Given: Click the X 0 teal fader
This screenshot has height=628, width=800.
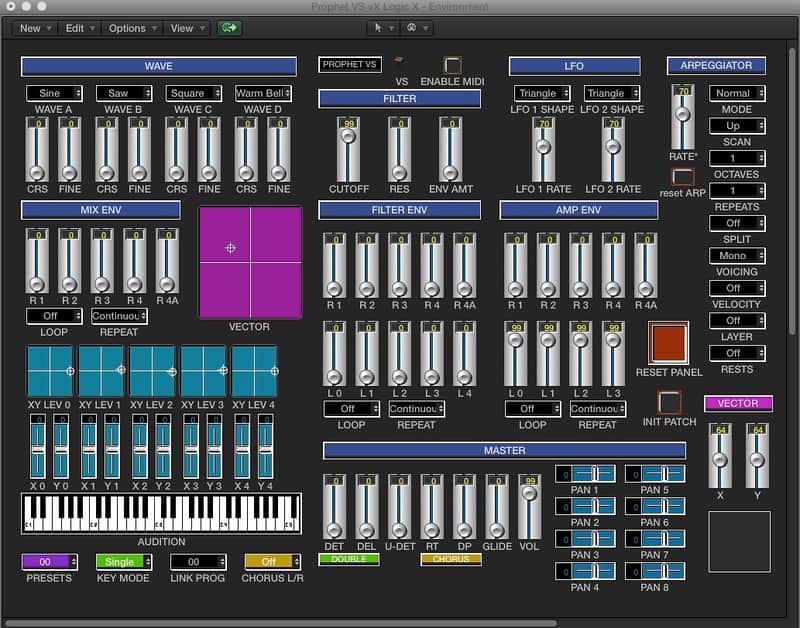Looking at the screenshot, I should pyautogui.click(x=38, y=446).
